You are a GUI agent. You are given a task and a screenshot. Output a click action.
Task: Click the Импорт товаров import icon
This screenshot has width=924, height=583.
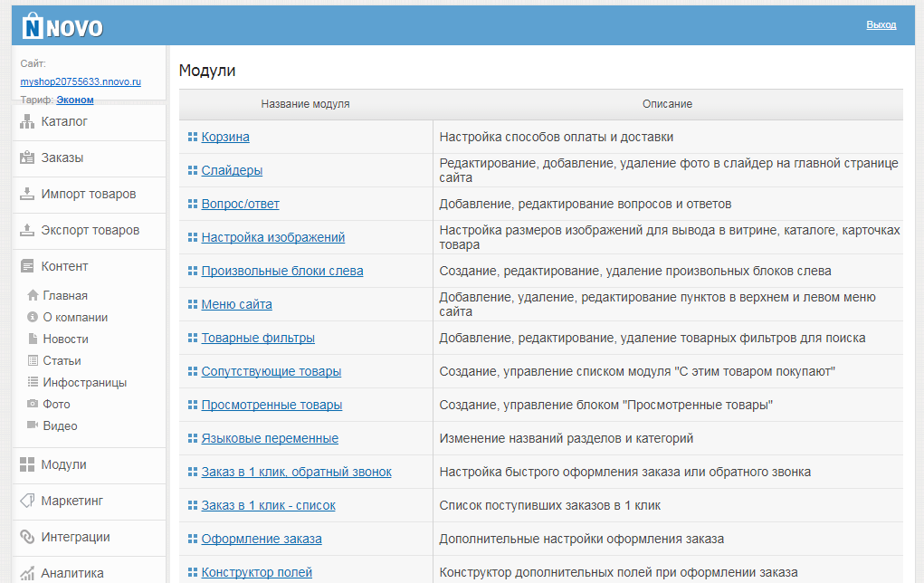pos(27,194)
